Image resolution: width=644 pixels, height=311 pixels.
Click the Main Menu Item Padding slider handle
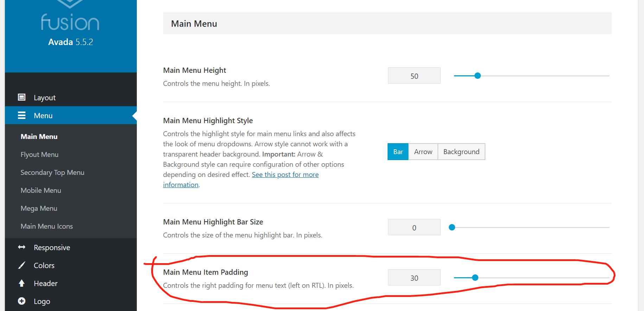pos(475,278)
